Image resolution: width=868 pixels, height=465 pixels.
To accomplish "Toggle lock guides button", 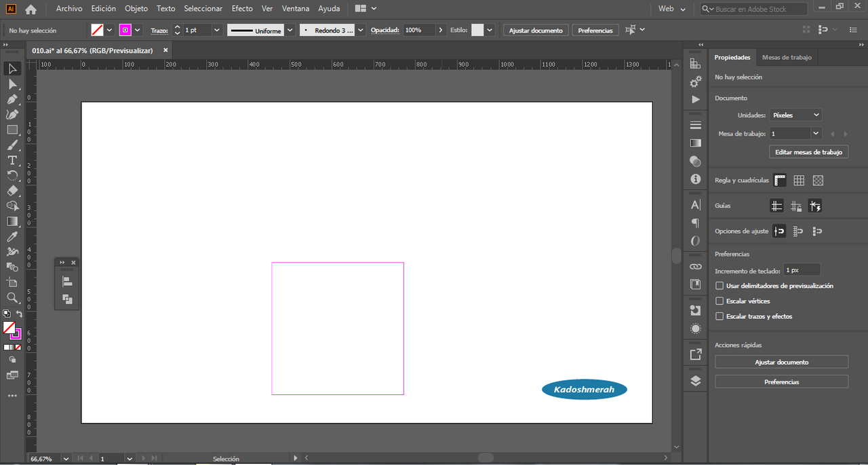I will [x=796, y=206].
